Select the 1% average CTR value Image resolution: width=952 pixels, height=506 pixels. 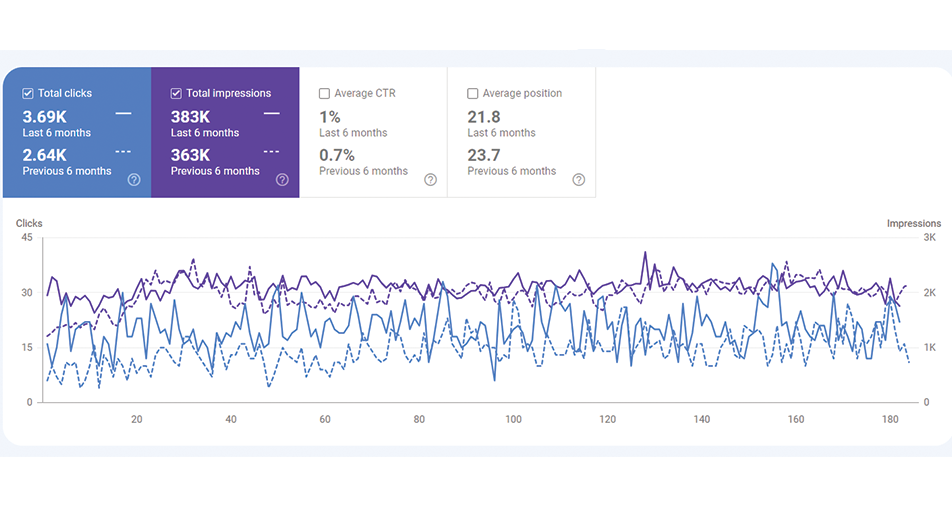tap(329, 117)
